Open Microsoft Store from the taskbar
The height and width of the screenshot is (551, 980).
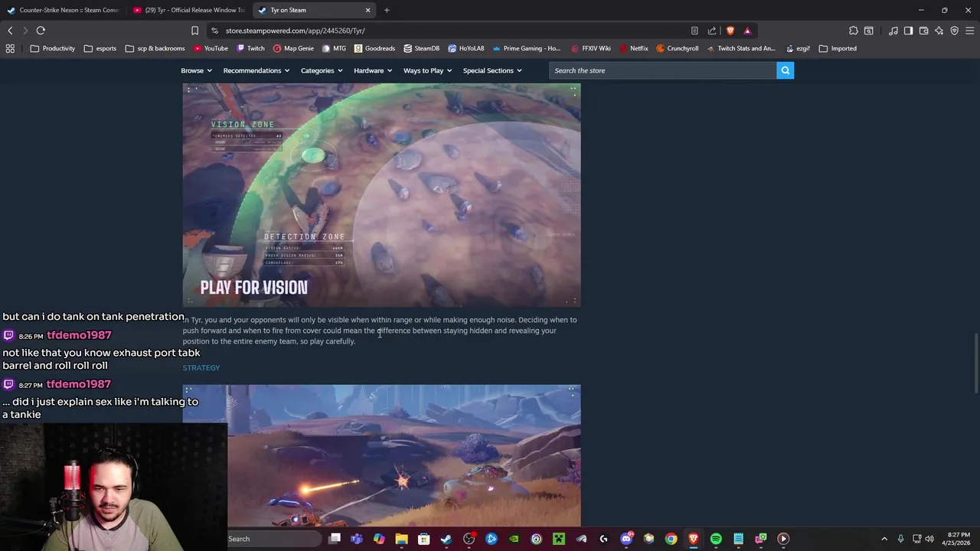point(423,539)
